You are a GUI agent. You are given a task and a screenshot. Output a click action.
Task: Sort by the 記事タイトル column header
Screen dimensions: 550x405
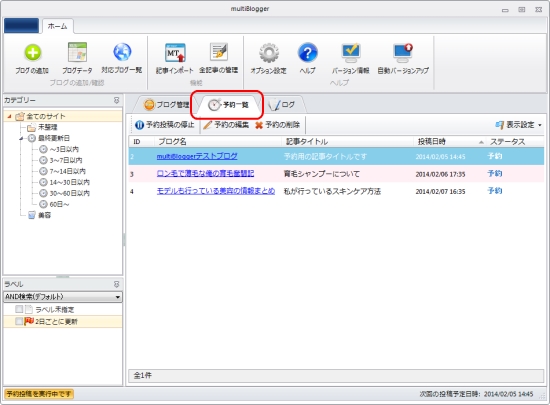pos(347,142)
